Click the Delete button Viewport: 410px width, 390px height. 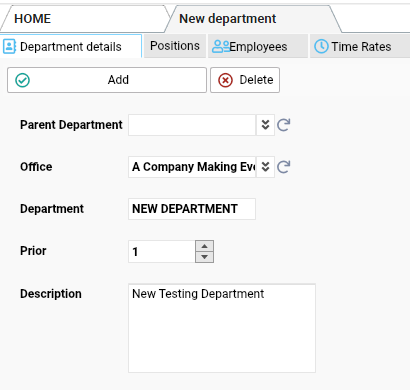(245, 80)
